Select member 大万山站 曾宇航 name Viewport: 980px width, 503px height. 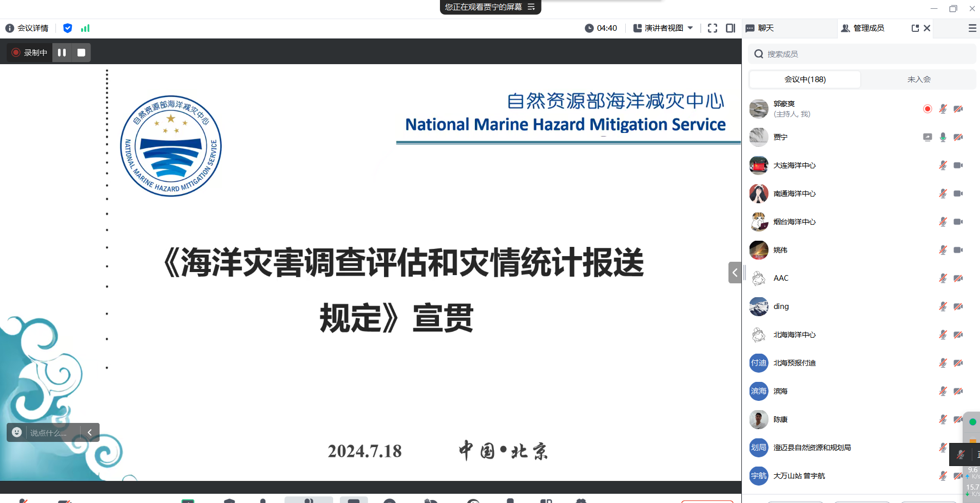pos(799,476)
